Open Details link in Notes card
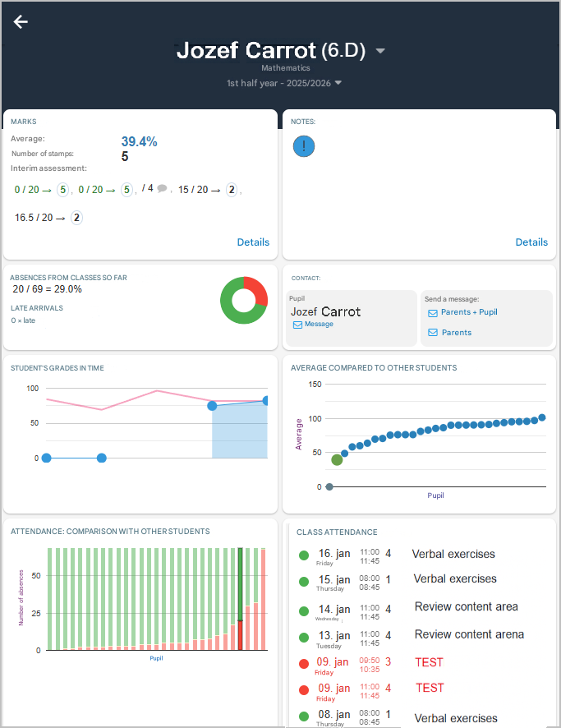 point(531,242)
